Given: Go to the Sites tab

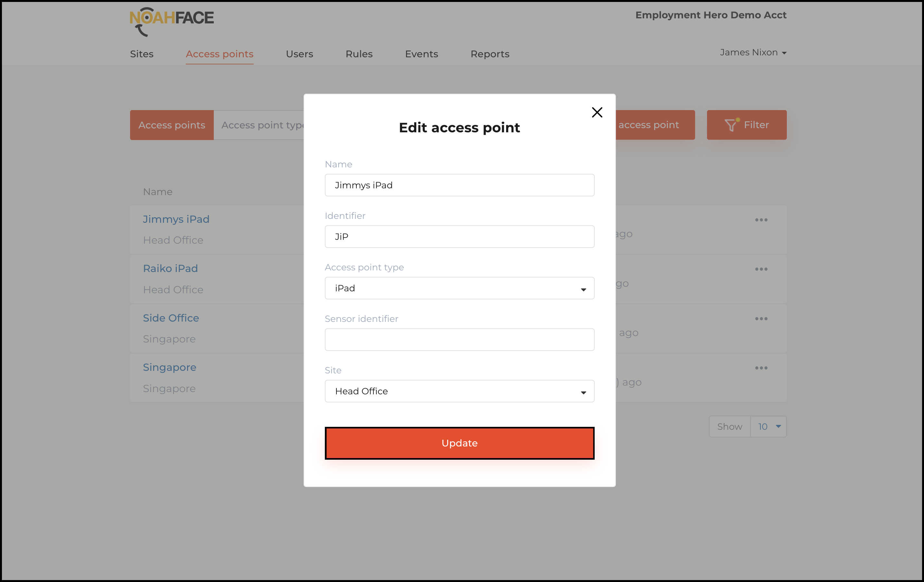Looking at the screenshot, I should pyautogui.click(x=142, y=54).
